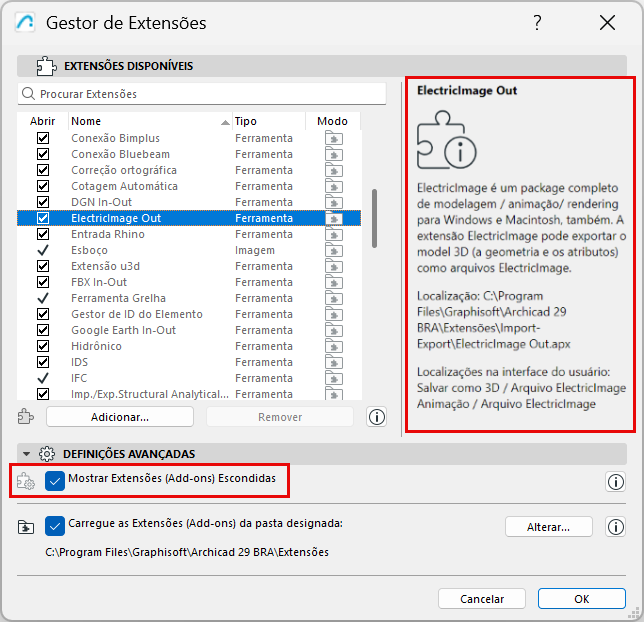This screenshot has width=644, height=622.
Task: Disable the DGN In-Out extension checkbox
Action: click(x=43, y=202)
